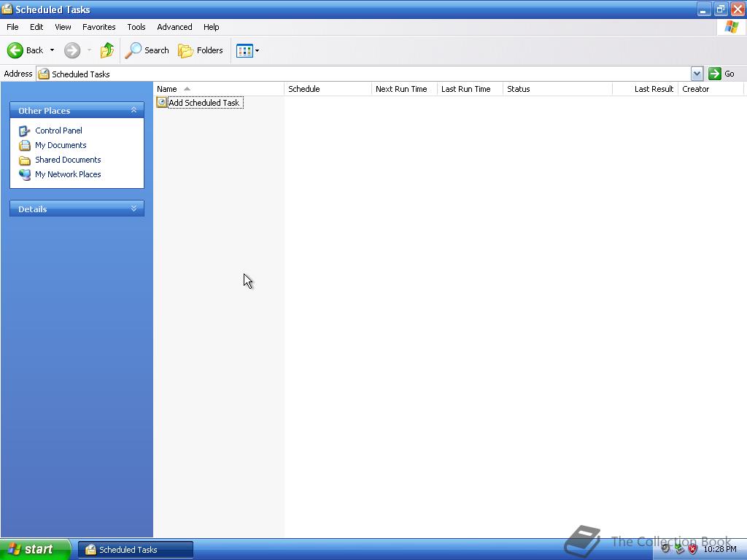The height and width of the screenshot is (560, 747).
Task: Click the Windows flag logo in menu bar
Action: coord(731,27)
